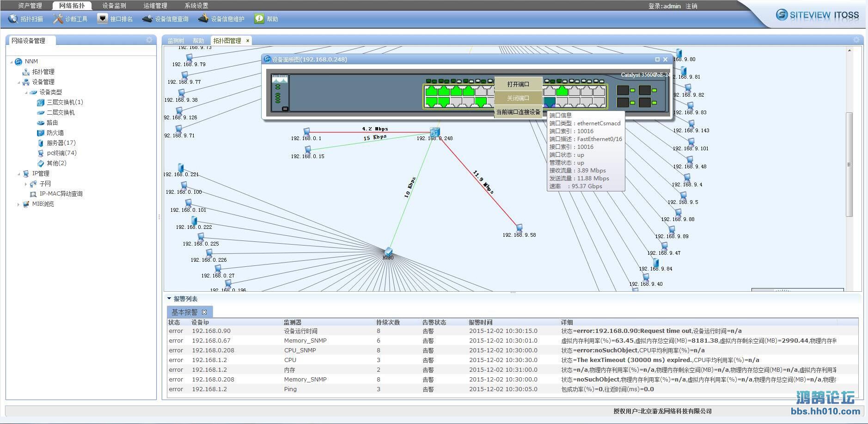Switch to the 系统设置 menu tab
The width and height of the screenshot is (868, 424).
(196, 6)
